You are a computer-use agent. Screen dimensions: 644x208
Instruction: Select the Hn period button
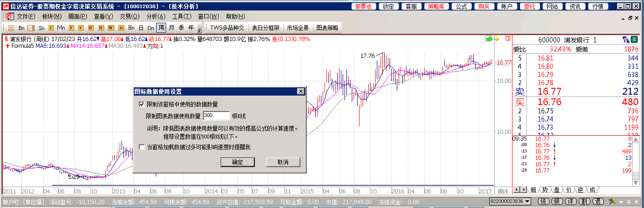[131, 28]
